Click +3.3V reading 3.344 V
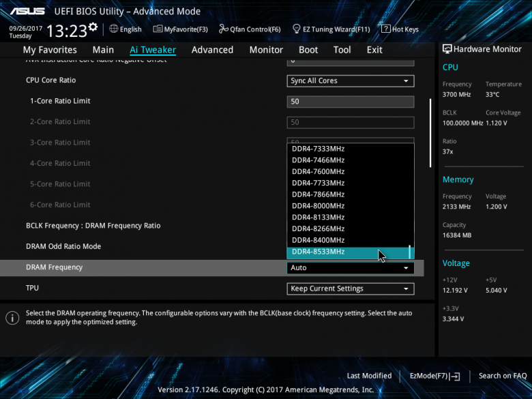 click(454, 319)
